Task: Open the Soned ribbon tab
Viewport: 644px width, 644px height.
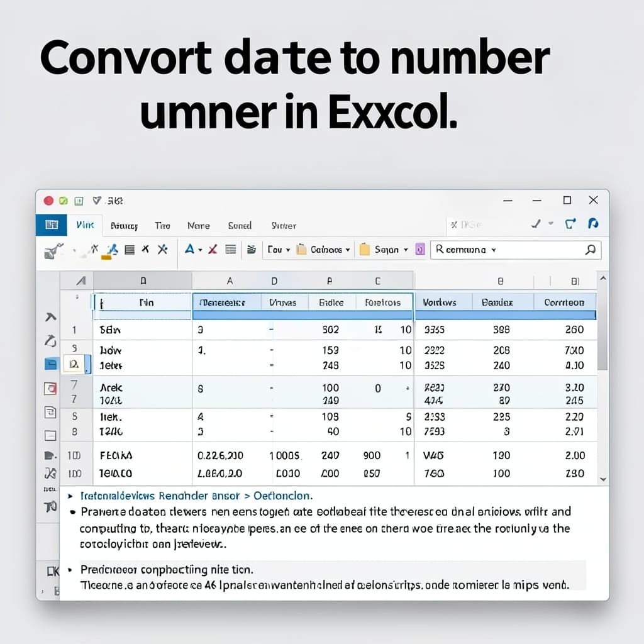Action: click(x=240, y=226)
